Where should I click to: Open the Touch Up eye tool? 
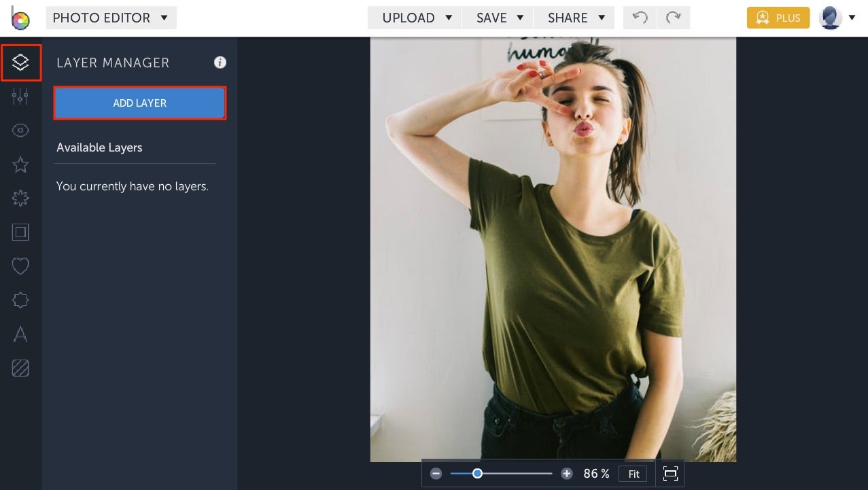20,130
